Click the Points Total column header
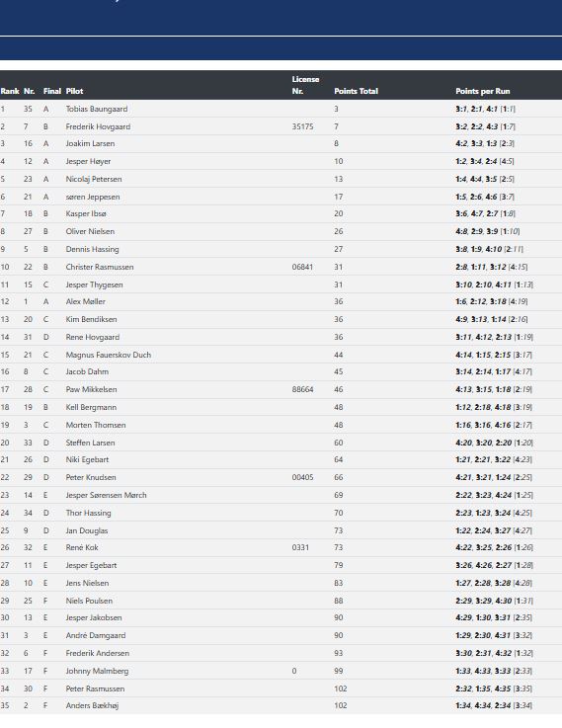The width and height of the screenshot is (562, 728). (x=356, y=91)
